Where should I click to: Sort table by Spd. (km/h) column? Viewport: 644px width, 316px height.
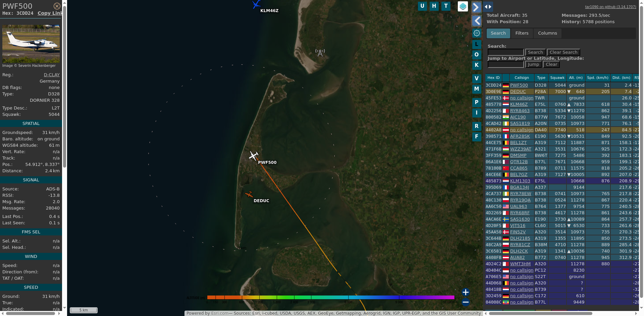597,78
